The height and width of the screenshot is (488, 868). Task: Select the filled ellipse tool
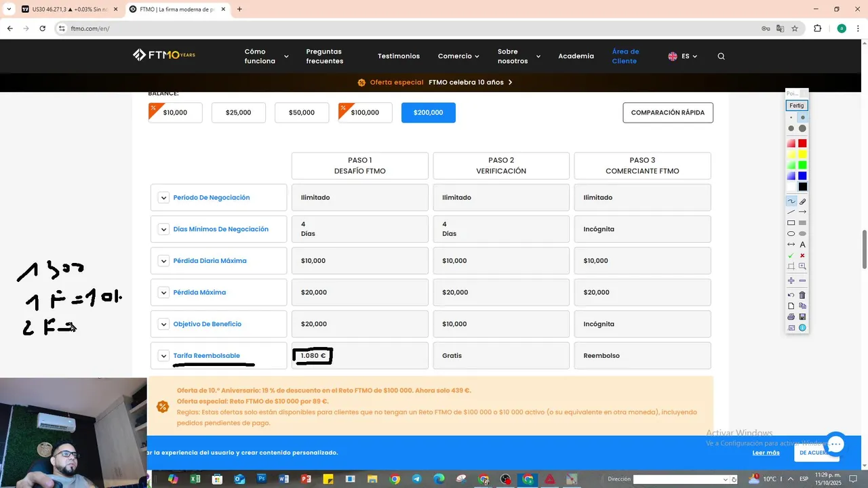(802, 233)
